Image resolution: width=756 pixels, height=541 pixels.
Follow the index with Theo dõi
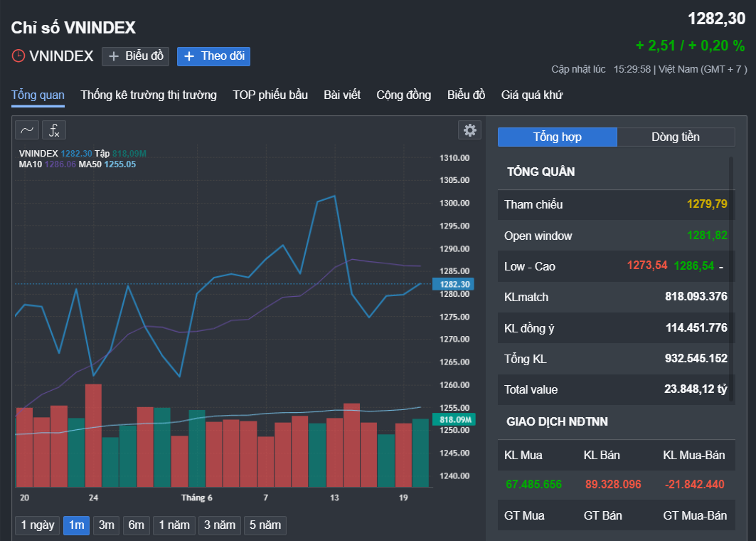point(213,56)
